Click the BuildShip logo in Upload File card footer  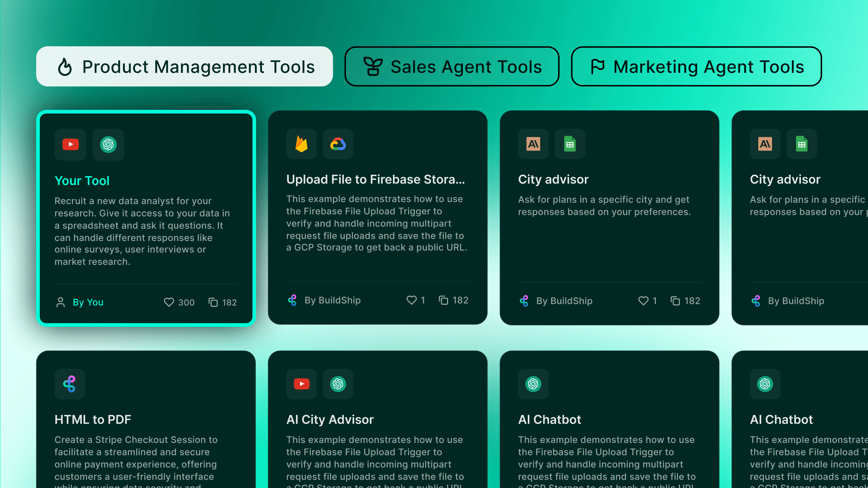pyautogui.click(x=292, y=300)
